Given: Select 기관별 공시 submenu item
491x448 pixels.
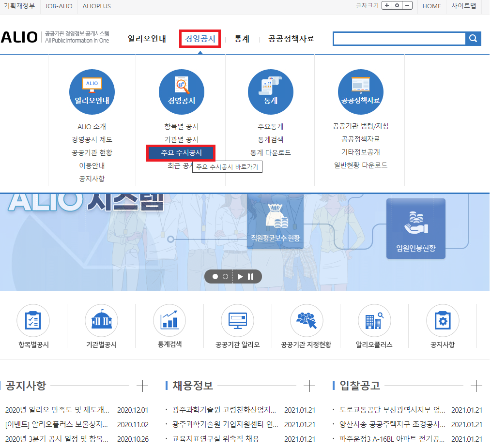Looking at the screenshot, I should (x=181, y=139).
